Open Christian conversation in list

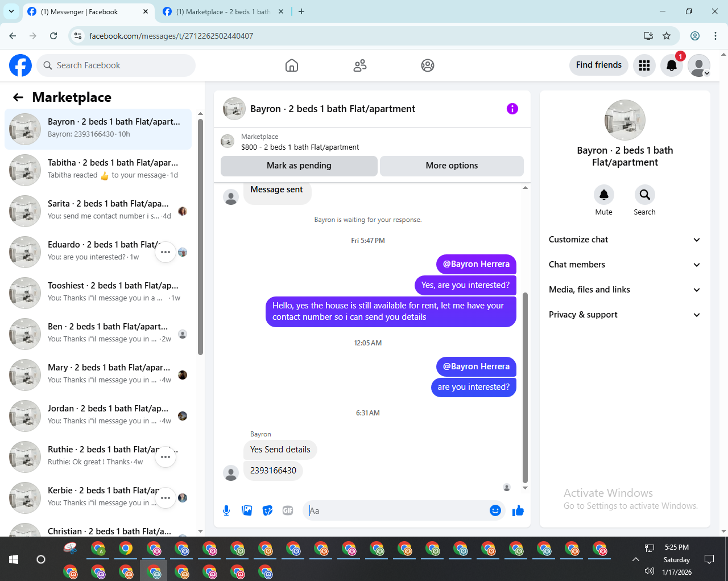(x=98, y=530)
